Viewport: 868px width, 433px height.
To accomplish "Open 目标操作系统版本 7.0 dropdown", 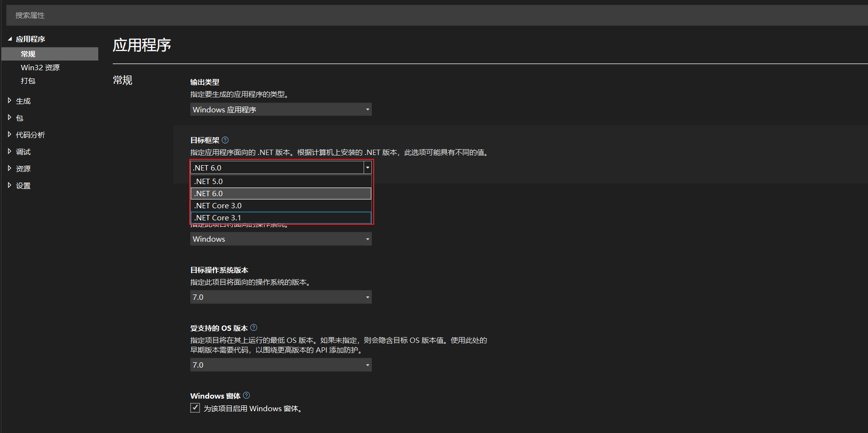I will tap(281, 297).
